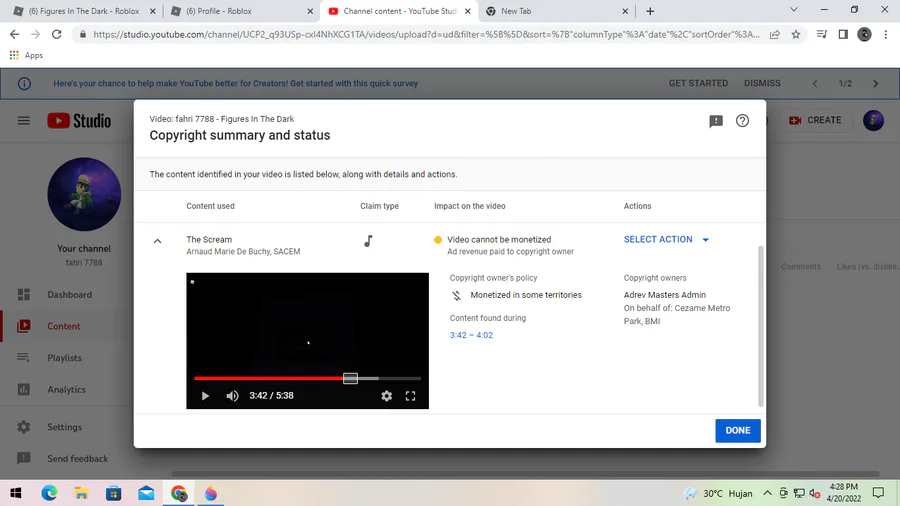
Task: Switch to Profile - Roblox tab
Action: (240, 11)
